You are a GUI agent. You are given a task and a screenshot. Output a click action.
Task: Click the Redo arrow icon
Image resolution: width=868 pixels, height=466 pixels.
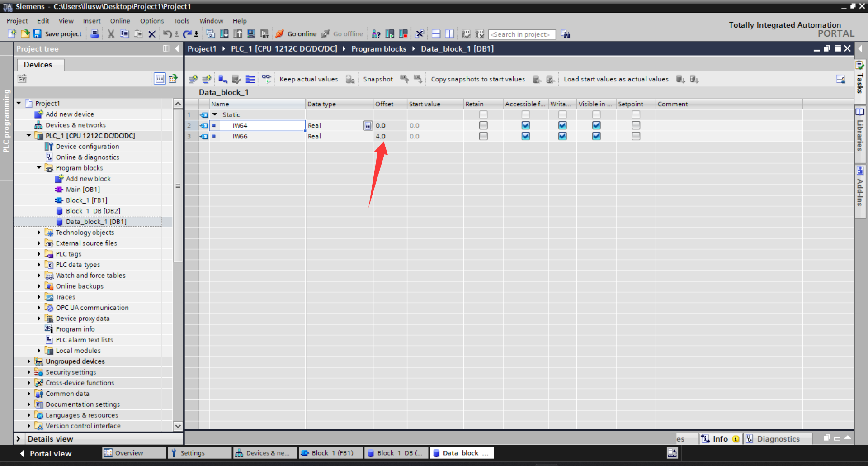coord(187,34)
